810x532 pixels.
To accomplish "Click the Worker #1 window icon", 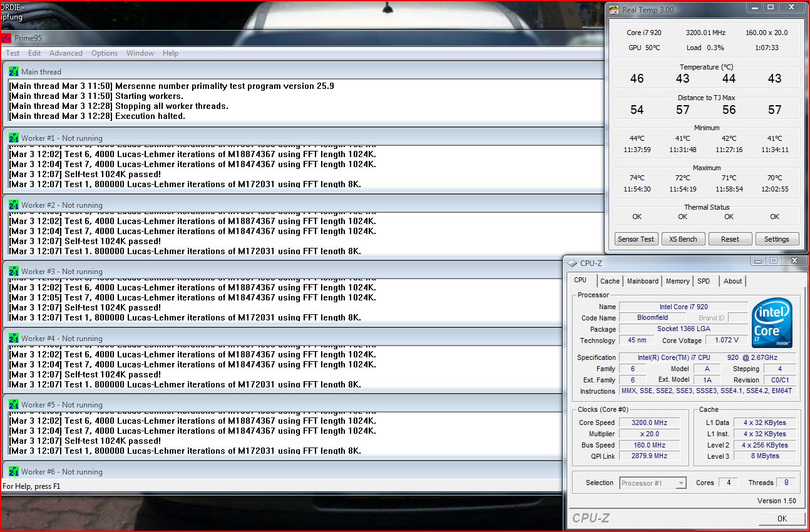I will click(14, 138).
